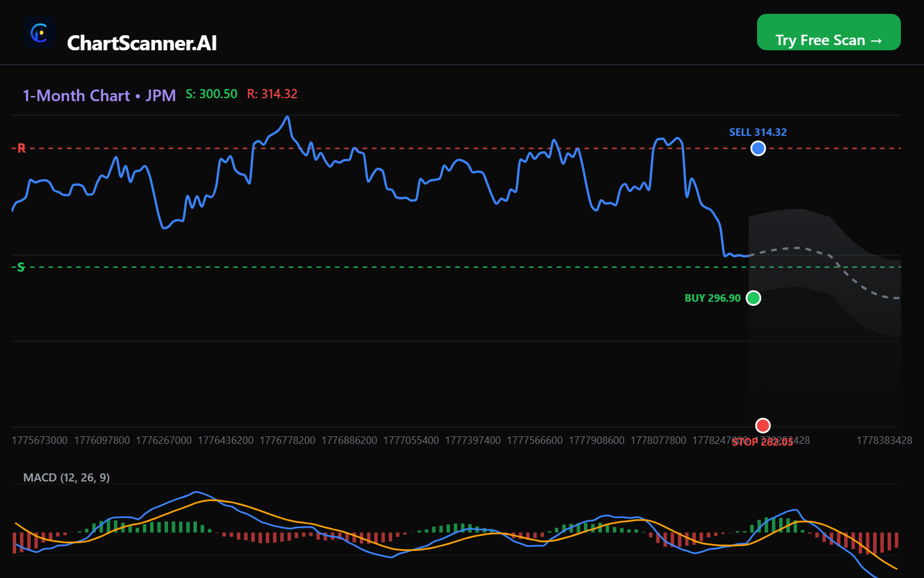Image resolution: width=924 pixels, height=578 pixels.
Task: Click the 1777397400 axis timestamp
Action: tap(473, 440)
